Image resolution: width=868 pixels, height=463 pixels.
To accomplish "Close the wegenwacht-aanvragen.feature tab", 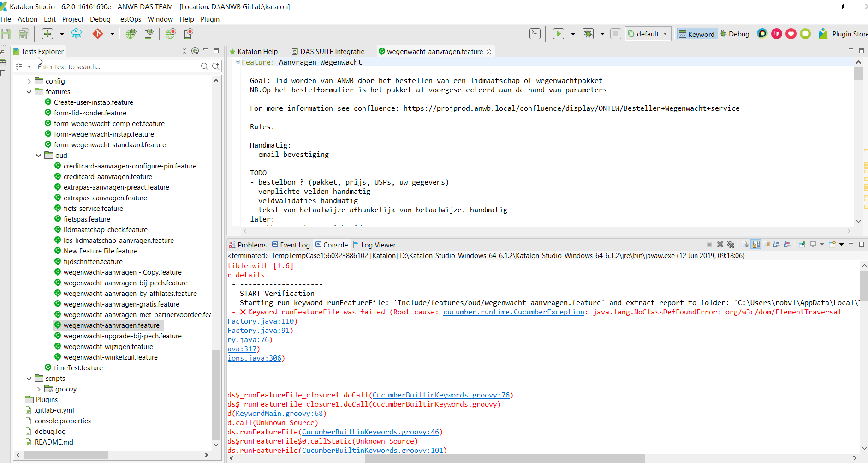I will 489,51.
